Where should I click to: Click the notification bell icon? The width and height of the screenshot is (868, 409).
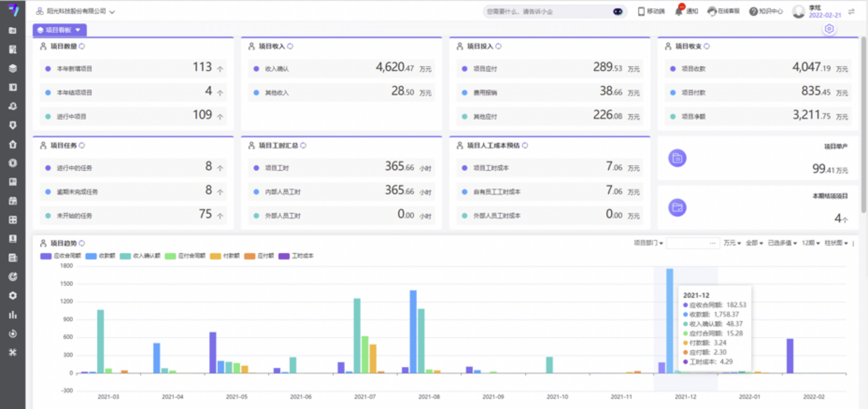point(678,12)
